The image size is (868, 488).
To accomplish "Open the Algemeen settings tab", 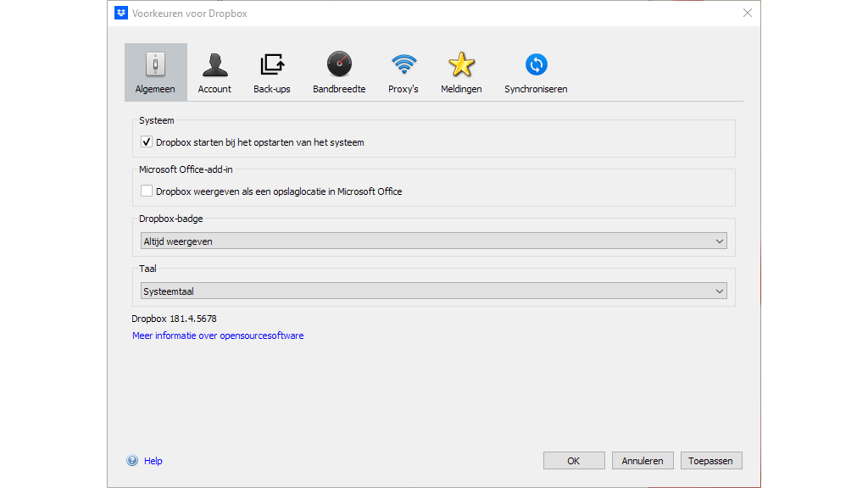I will point(156,72).
